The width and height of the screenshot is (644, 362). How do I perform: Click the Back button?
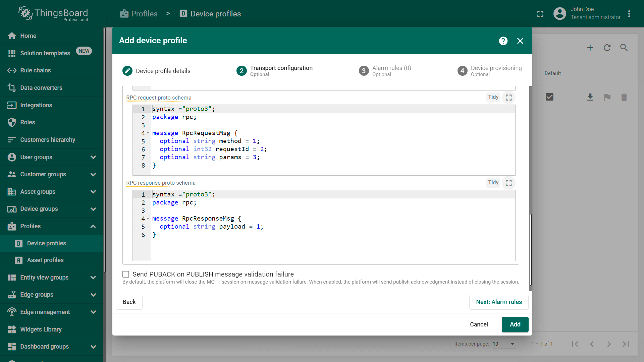click(129, 302)
